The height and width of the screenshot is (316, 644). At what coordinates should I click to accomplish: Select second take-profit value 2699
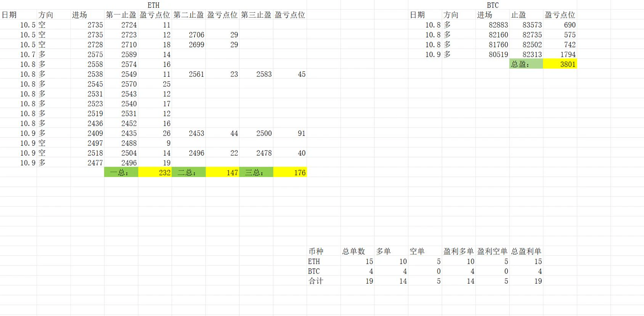click(189, 45)
